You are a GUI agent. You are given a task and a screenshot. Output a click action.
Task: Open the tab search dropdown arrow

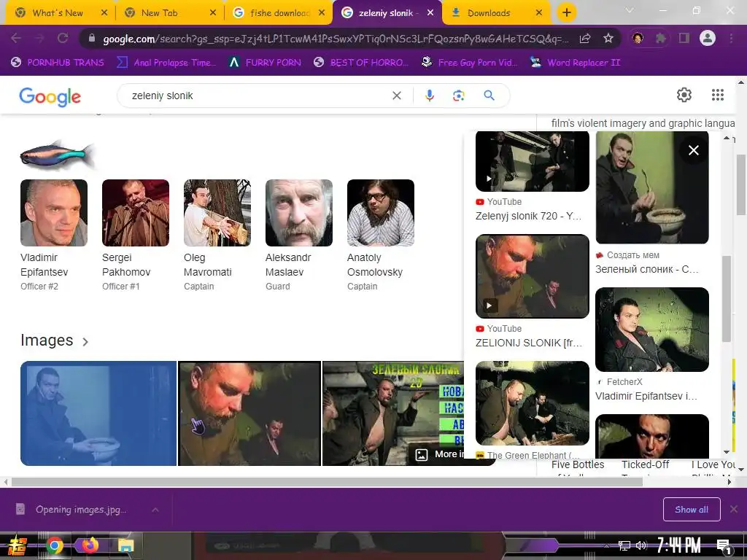[x=630, y=10]
